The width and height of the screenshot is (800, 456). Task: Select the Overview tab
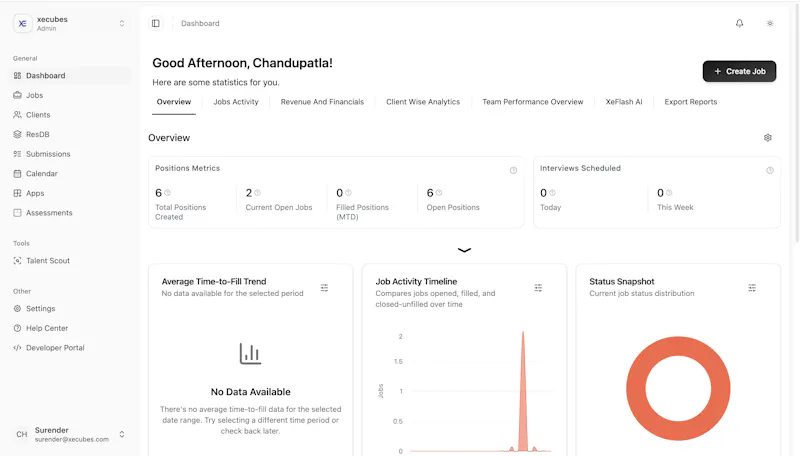[x=174, y=102]
